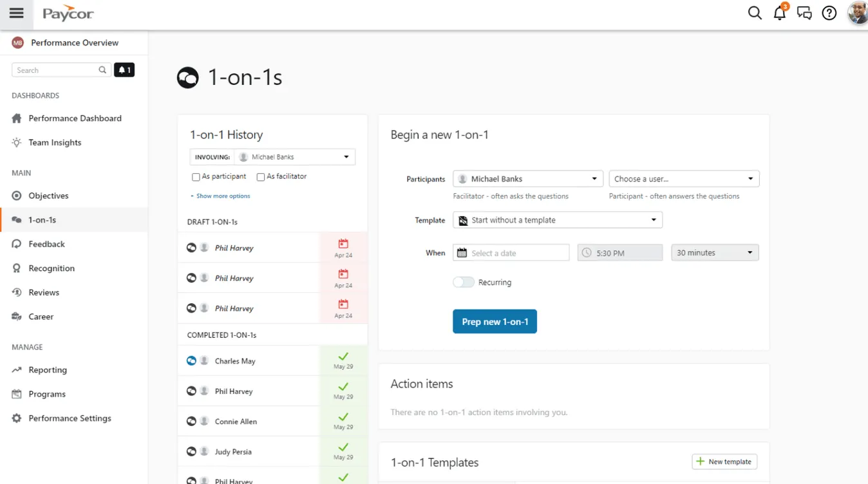
Task: Focus the sidebar Search field
Action: coord(61,70)
